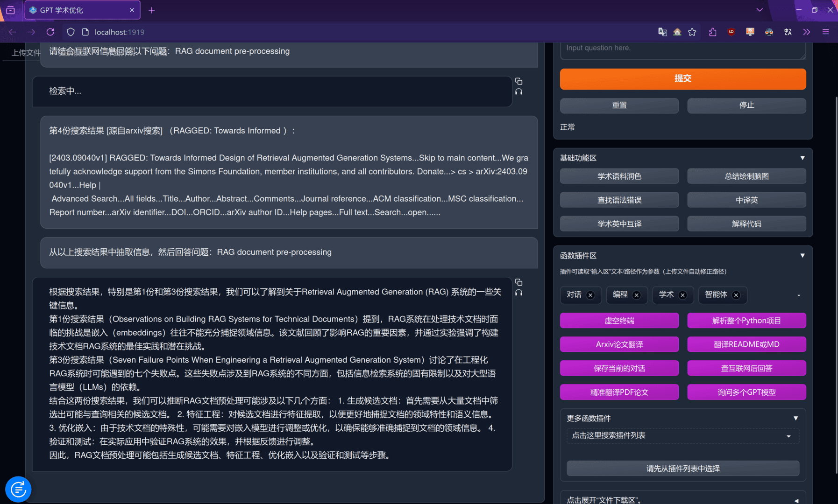Open the '点击这里搜索插件列表' dropdown

point(682,435)
